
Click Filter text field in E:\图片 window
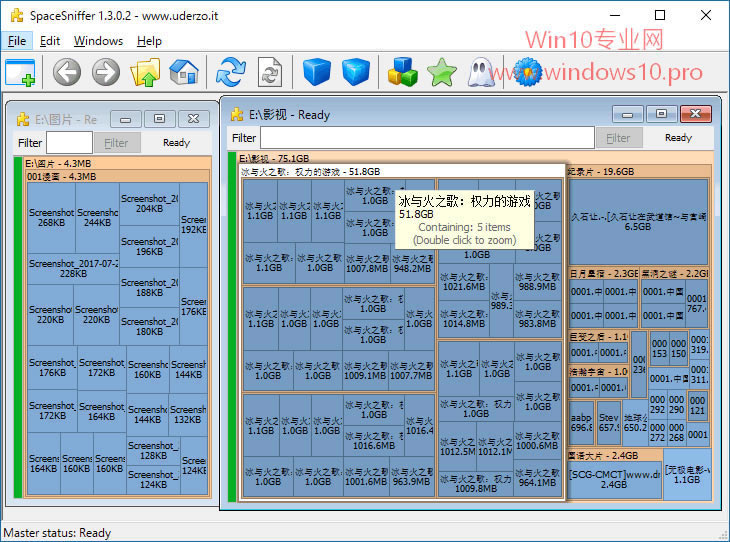(x=69, y=143)
